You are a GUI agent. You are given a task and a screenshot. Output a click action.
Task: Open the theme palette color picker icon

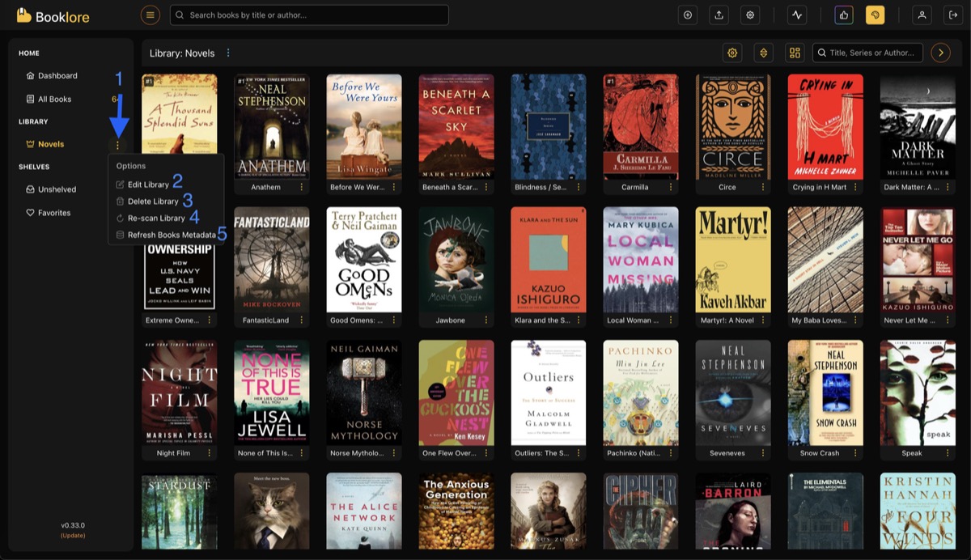pyautogui.click(x=876, y=15)
